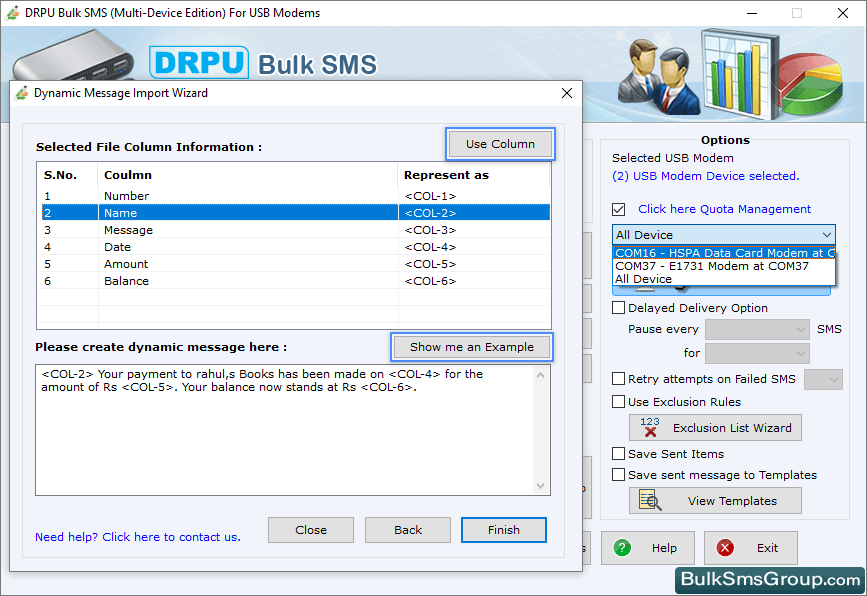Toggle the Quota Management checkbox

pos(619,209)
